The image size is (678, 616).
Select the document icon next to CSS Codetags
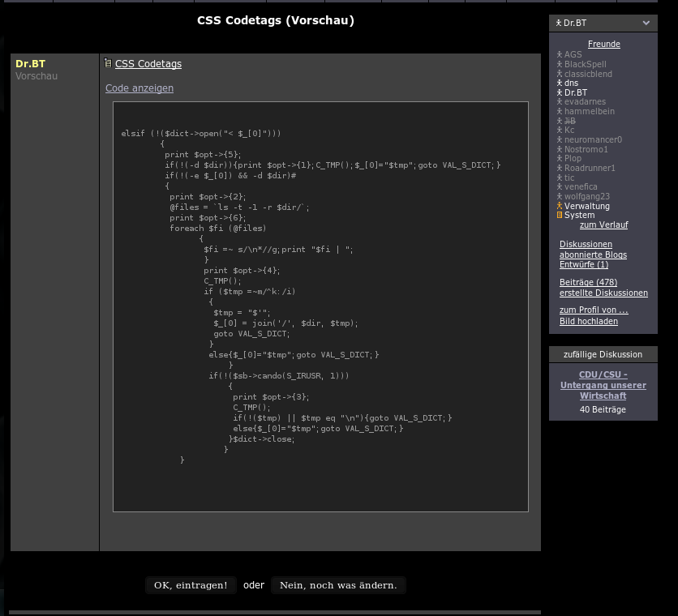[106, 62]
